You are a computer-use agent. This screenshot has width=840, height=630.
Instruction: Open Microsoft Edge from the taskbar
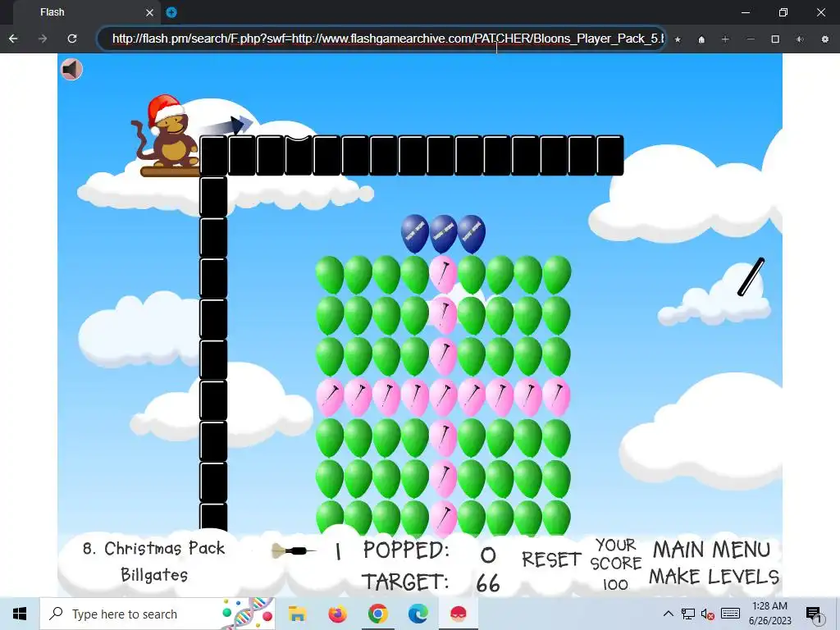[x=418, y=614]
